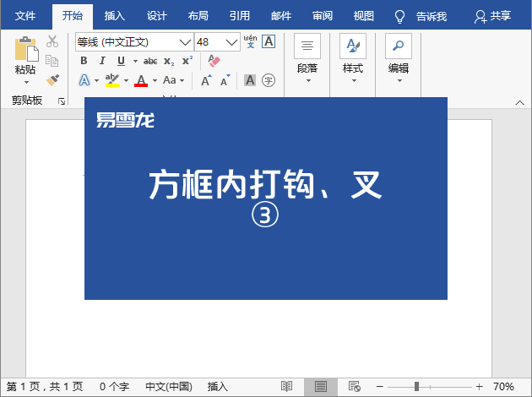Open font color dropdown arrow

[155, 81]
